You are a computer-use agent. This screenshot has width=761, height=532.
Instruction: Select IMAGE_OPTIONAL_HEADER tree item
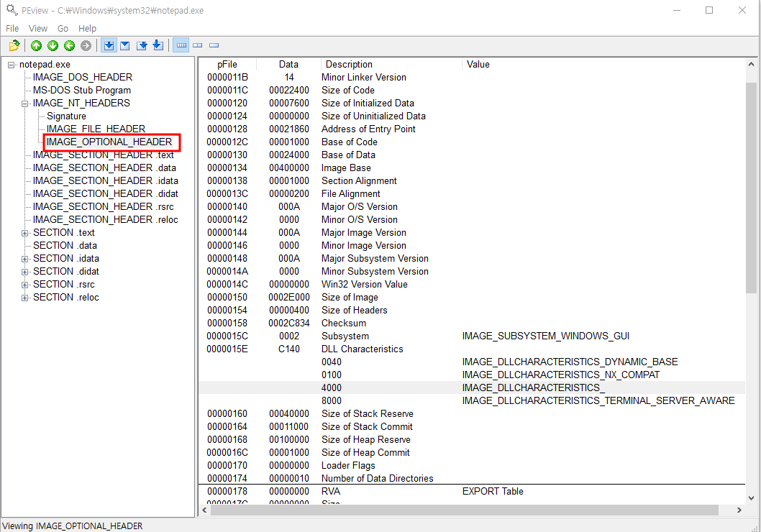(109, 142)
